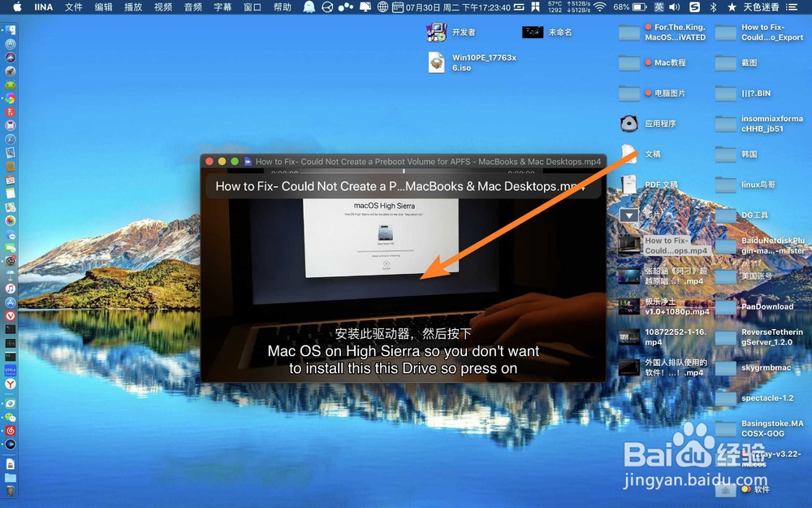Viewport: 812px width, 508px height.
Task: Select the 韩国 folder
Action: tap(736, 154)
